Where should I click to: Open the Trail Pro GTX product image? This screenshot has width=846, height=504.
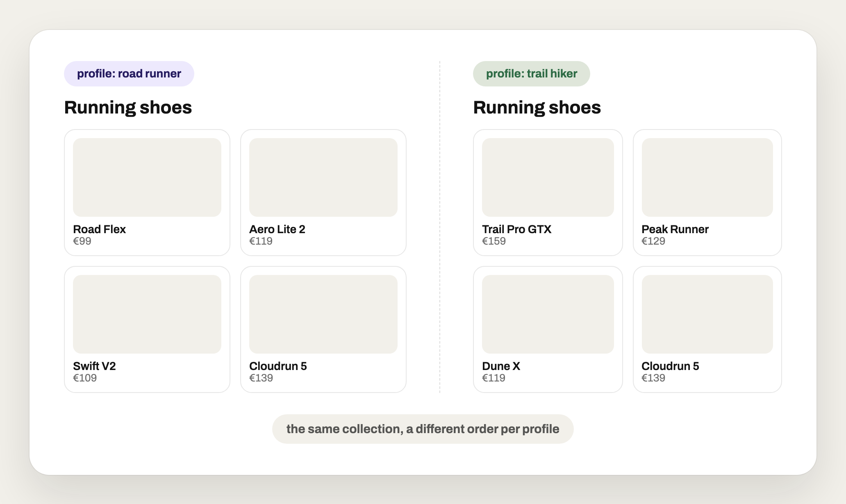(x=548, y=177)
